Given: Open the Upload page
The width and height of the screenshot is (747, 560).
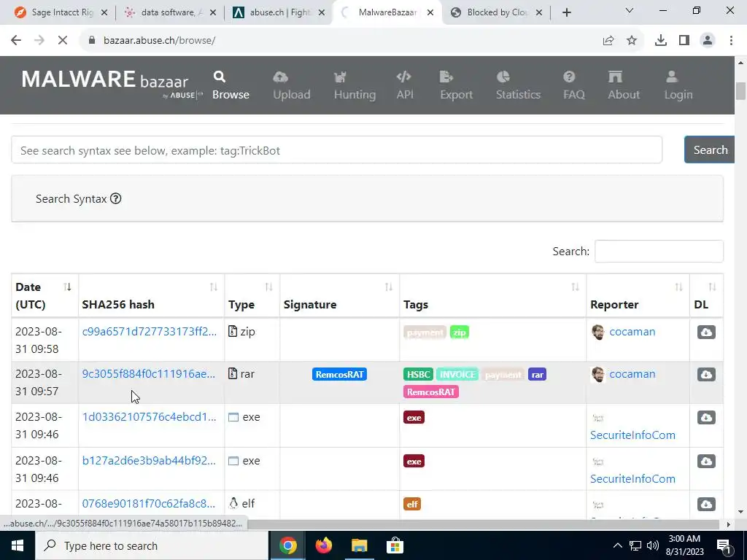Looking at the screenshot, I should pyautogui.click(x=292, y=86).
